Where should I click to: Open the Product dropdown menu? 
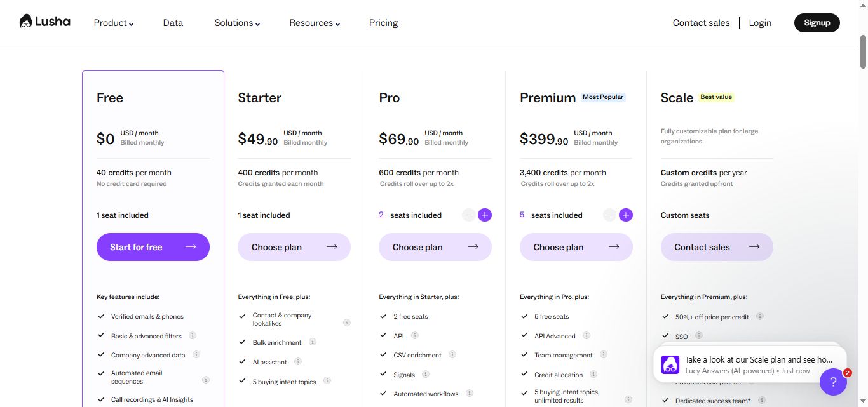click(x=113, y=23)
